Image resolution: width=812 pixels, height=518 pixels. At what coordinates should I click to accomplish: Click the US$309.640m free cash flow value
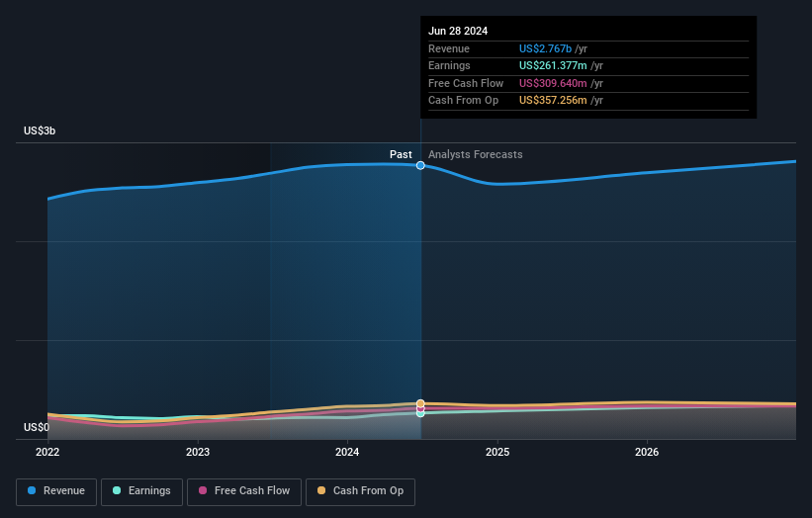pos(553,83)
